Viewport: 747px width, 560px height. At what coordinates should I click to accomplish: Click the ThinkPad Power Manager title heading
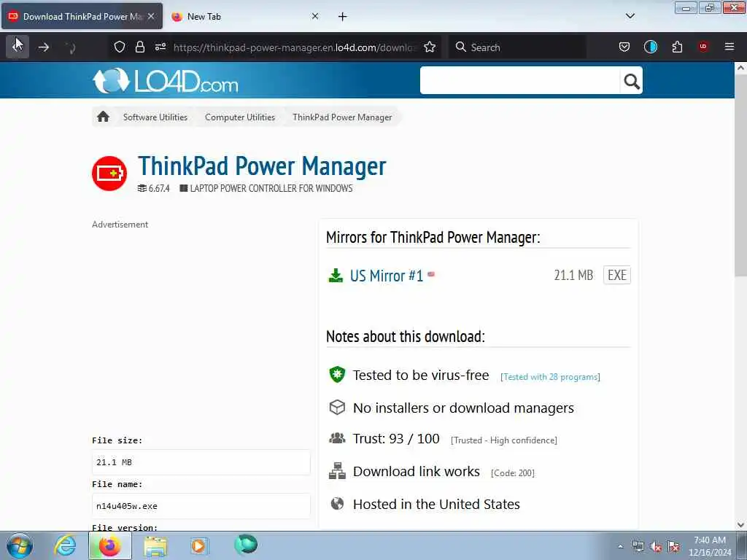[x=262, y=166]
